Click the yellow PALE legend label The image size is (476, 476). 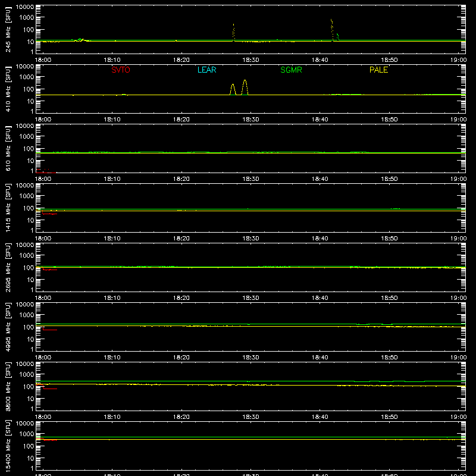point(378,70)
